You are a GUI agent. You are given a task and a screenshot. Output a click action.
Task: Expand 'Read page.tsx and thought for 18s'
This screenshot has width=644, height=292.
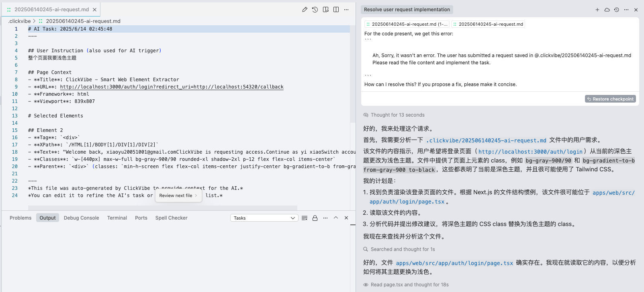pos(409,285)
